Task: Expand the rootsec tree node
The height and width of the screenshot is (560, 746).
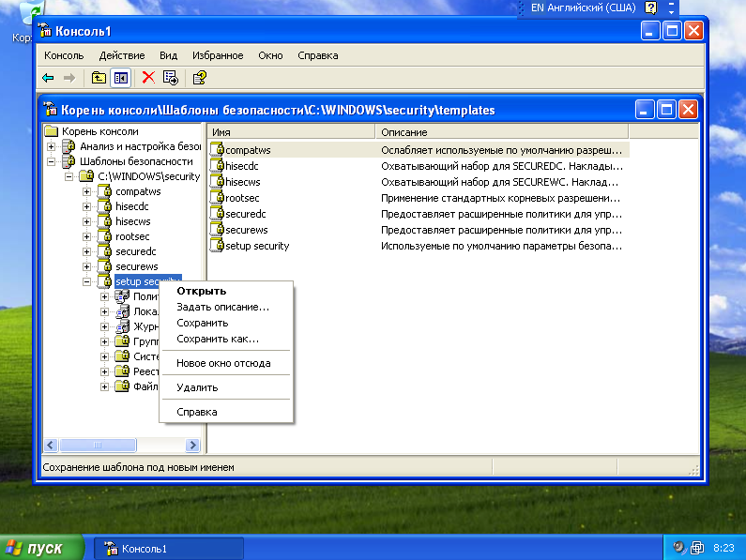Action: pyautogui.click(x=86, y=236)
